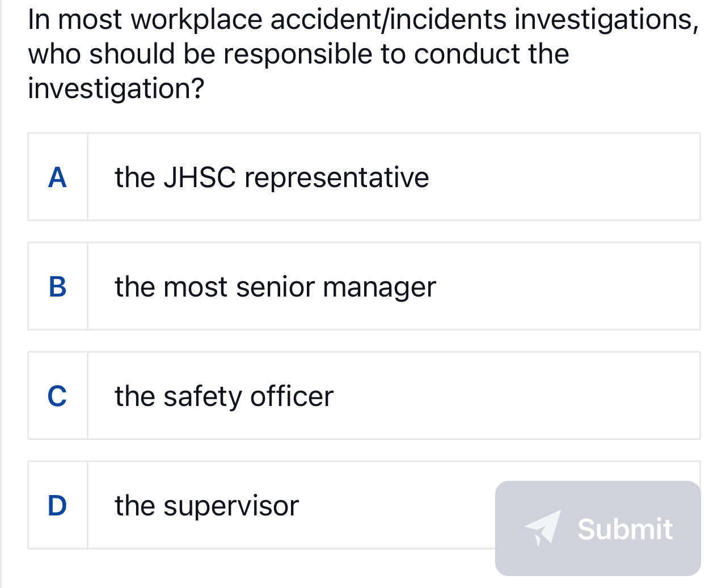The image size is (726, 588).
Task: Choose "the JHSC representative" answer text
Action: [x=272, y=177]
